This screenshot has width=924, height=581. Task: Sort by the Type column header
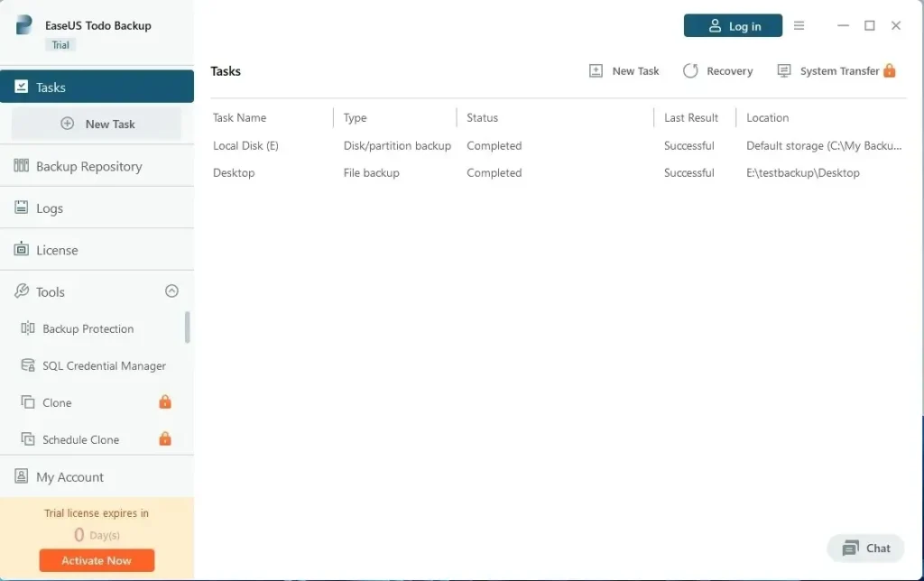pyautogui.click(x=354, y=117)
